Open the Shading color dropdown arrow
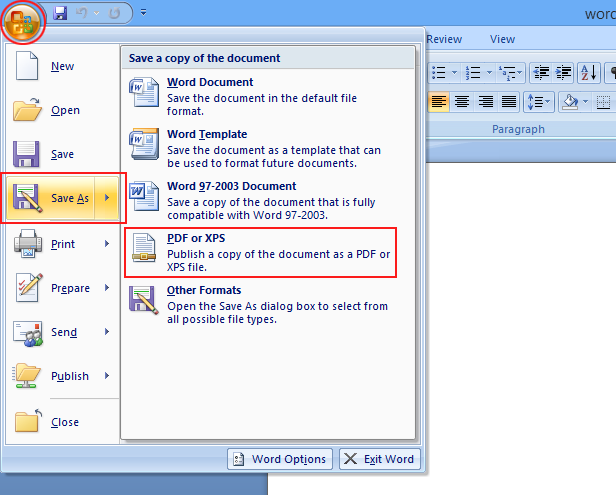The width and height of the screenshot is (616, 495). tap(585, 102)
